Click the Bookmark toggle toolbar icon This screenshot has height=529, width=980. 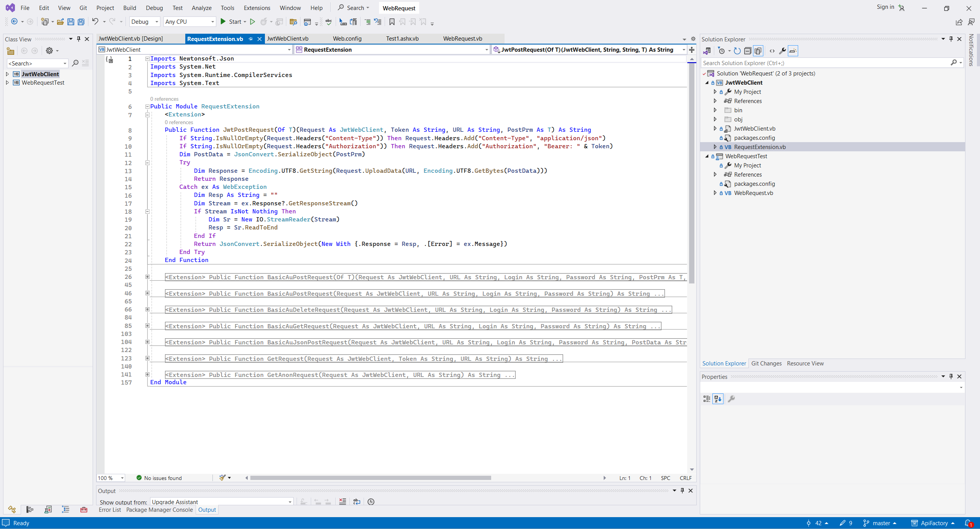(x=392, y=22)
